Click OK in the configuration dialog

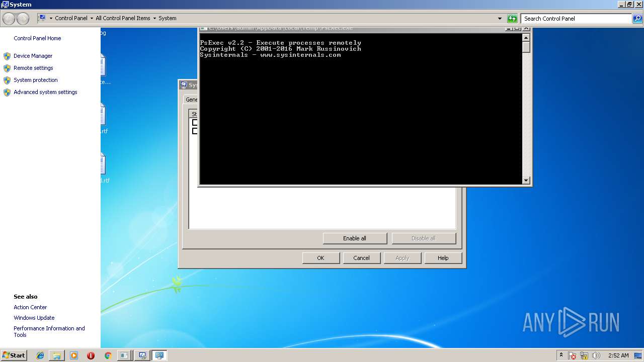(x=320, y=258)
